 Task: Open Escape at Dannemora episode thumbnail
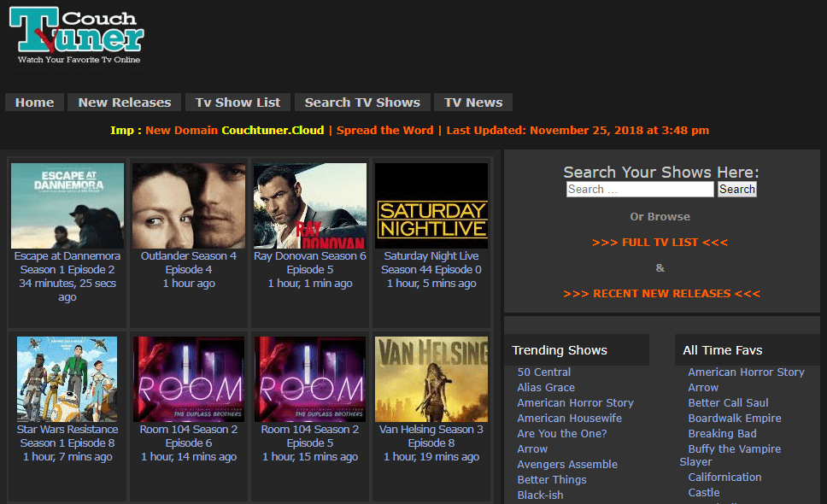point(67,205)
